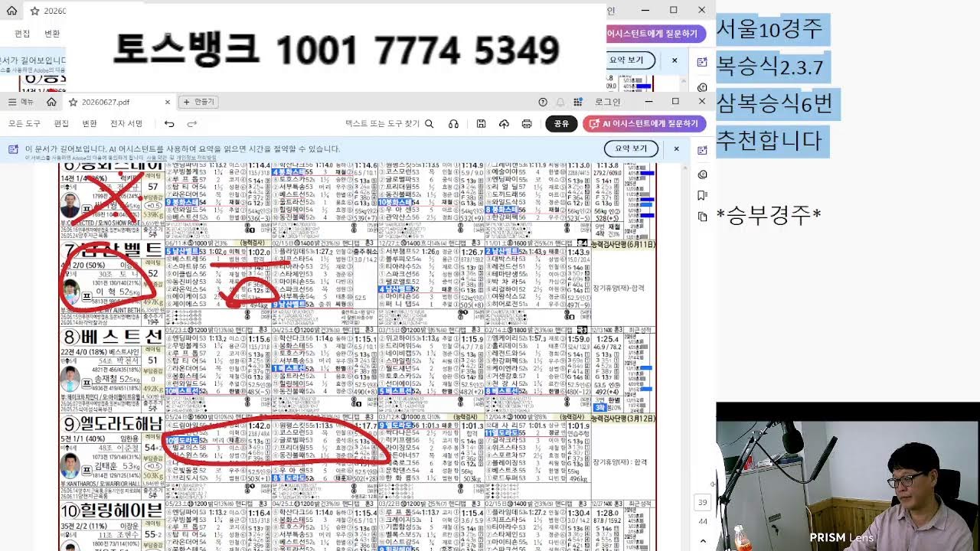This screenshot has width=980, height=551.
Task: Click horse name 8 베스트선
Action: coord(113,337)
